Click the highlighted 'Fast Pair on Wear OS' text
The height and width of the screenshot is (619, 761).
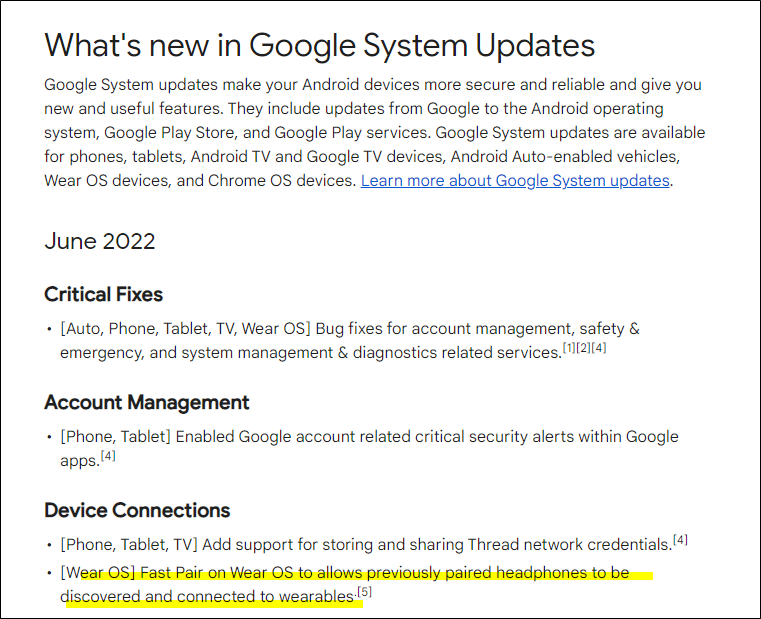(x=217, y=573)
